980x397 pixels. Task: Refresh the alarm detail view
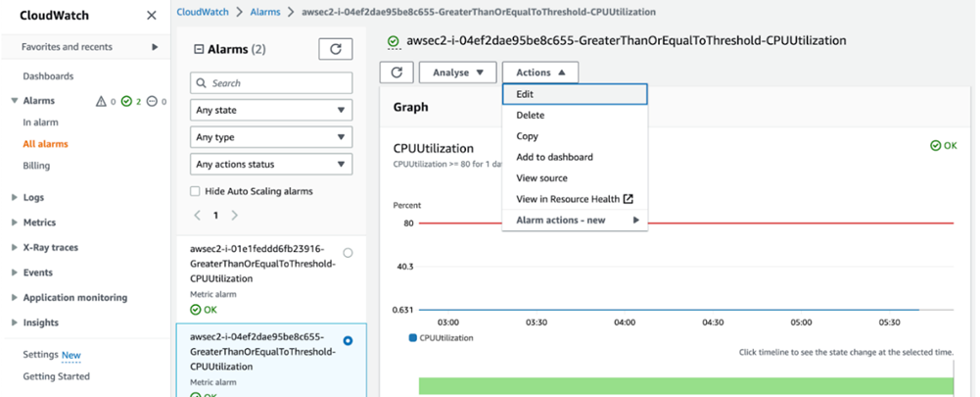click(397, 73)
